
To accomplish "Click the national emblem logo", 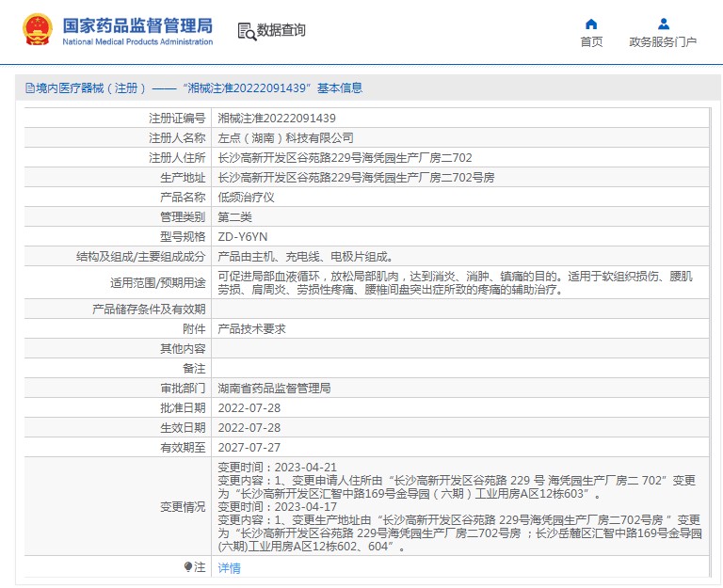I will coord(37,29).
